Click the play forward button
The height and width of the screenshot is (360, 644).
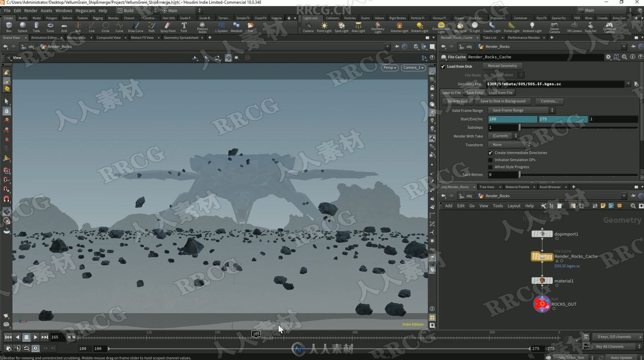pyautogui.click(x=35, y=337)
